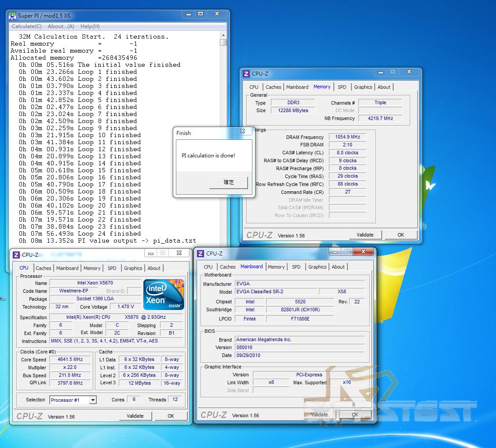Viewport: 496px width, 448px height.
Task: Open the Help(H) menu in Super PI
Action: pos(90,26)
